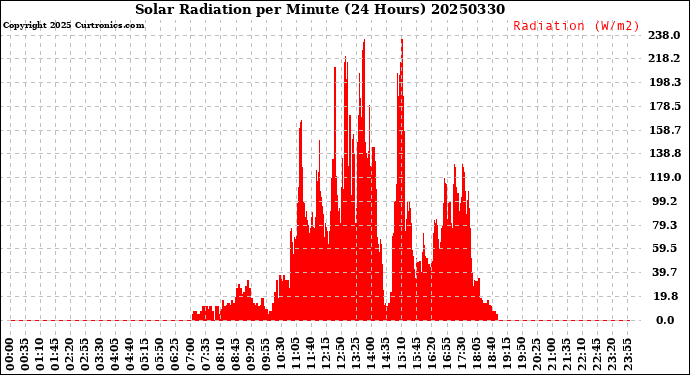Click the 07:00 time label
Screen dimensions: 690x375
191,355
